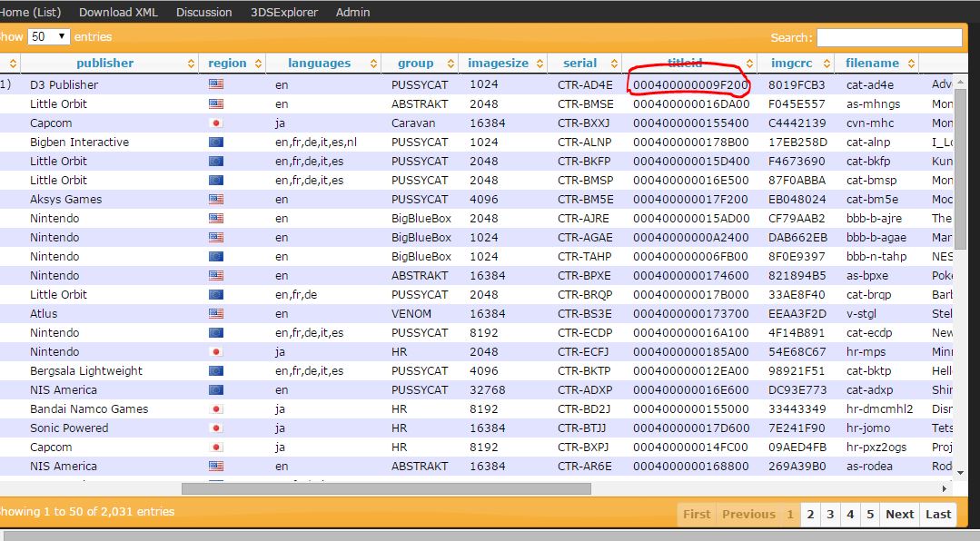Click the US flag in the CTR-BMSE row
The width and height of the screenshot is (980, 541).
[x=216, y=103]
